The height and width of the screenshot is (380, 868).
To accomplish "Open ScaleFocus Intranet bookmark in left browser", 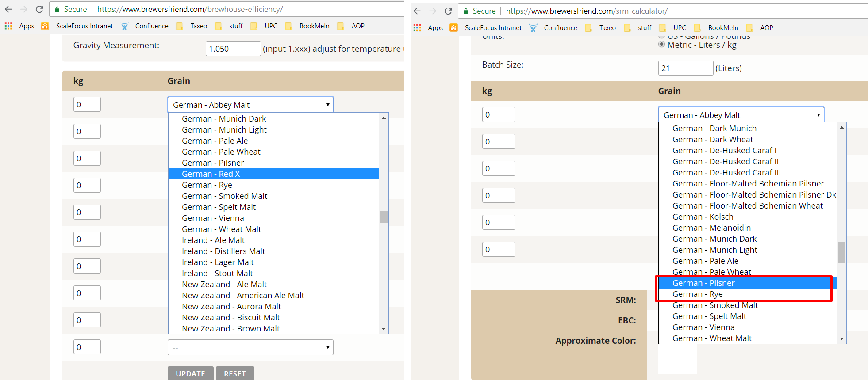I will click(x=84, y=26).
